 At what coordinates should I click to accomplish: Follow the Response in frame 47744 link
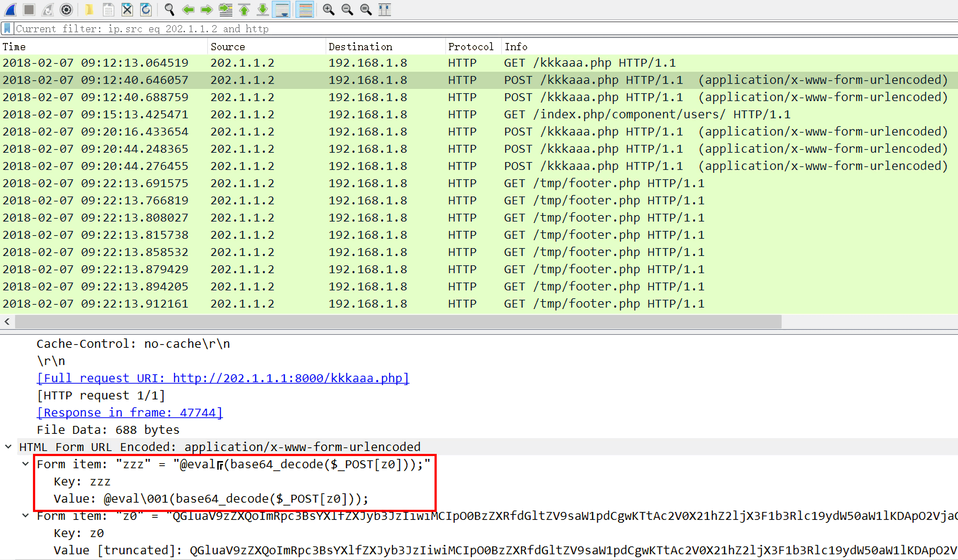130,413
